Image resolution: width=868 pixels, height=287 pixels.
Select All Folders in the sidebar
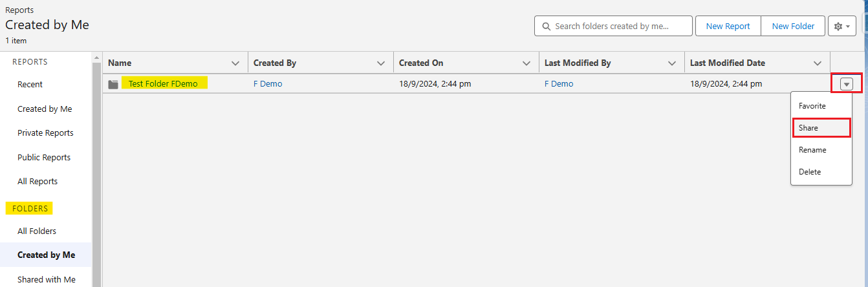coord(37,231)
